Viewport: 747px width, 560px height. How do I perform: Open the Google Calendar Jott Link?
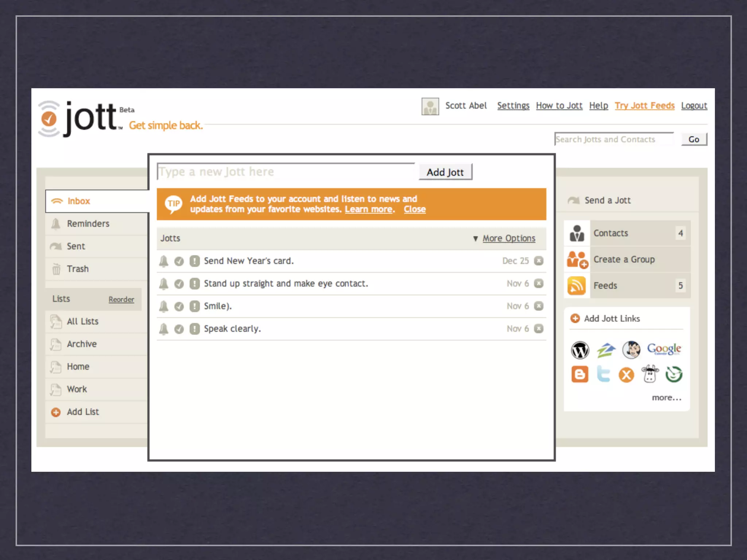[x=664, y=349]
